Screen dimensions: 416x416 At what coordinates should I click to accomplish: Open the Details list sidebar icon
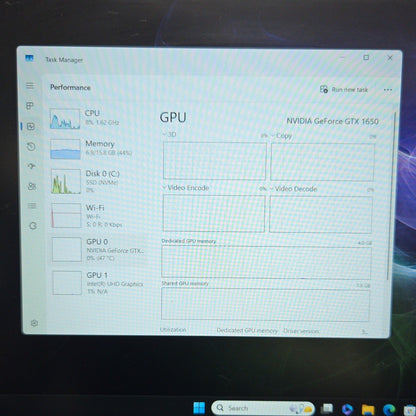pyautogui.click(x=32, y=206)
